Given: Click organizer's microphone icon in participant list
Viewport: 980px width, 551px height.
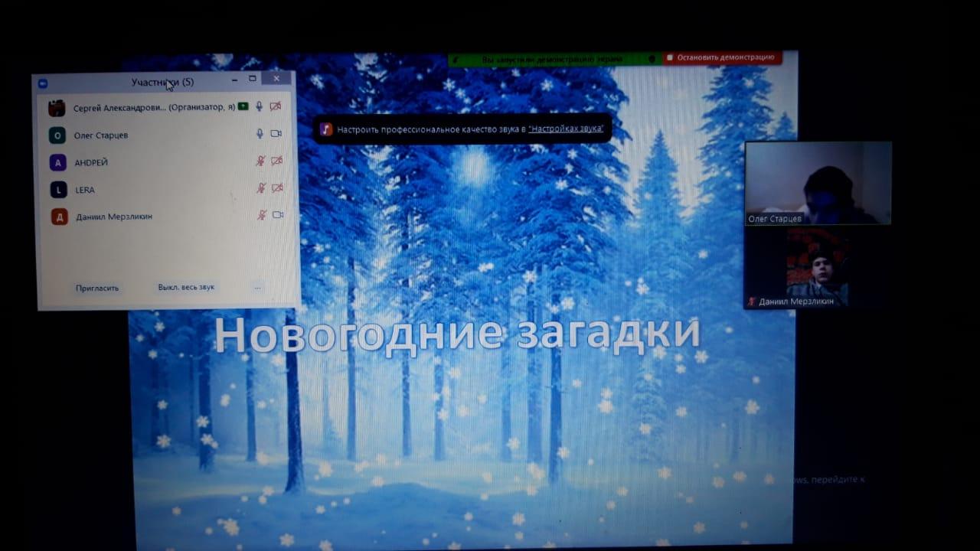Looking at the screenshot, I should pyautogui.click(x=260, y=106).
